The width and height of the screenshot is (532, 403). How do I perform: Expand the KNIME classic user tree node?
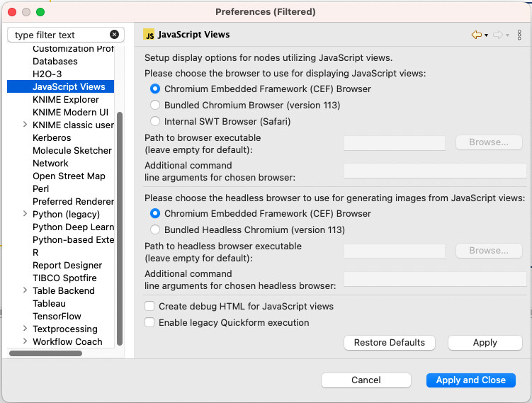pyautogui.click(x=25, y=125)
